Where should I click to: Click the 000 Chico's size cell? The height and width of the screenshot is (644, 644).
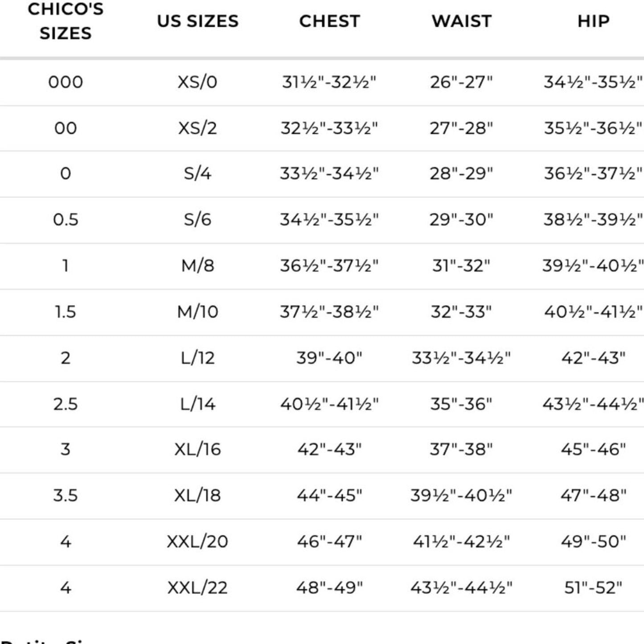coord(66,82)
